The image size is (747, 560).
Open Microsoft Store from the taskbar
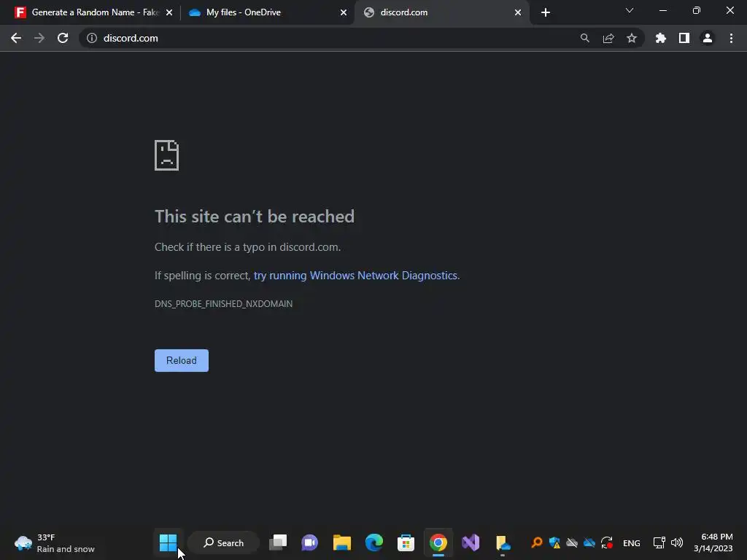(x=406, y=542)
